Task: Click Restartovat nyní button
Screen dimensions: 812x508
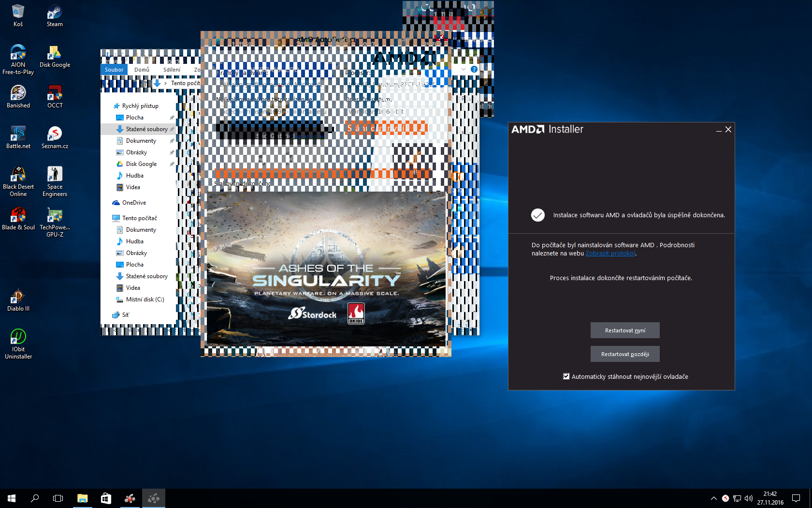Action: (625, 330)
